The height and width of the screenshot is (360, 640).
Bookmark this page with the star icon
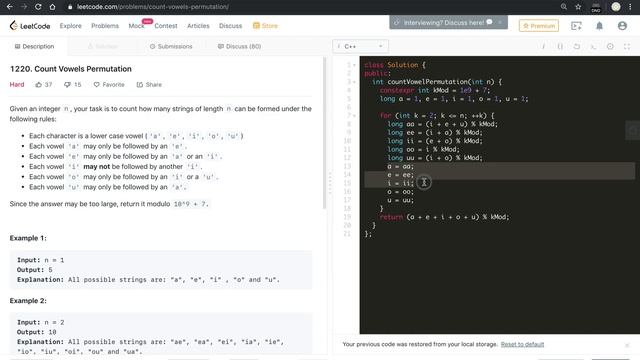(x=578, y=7)
